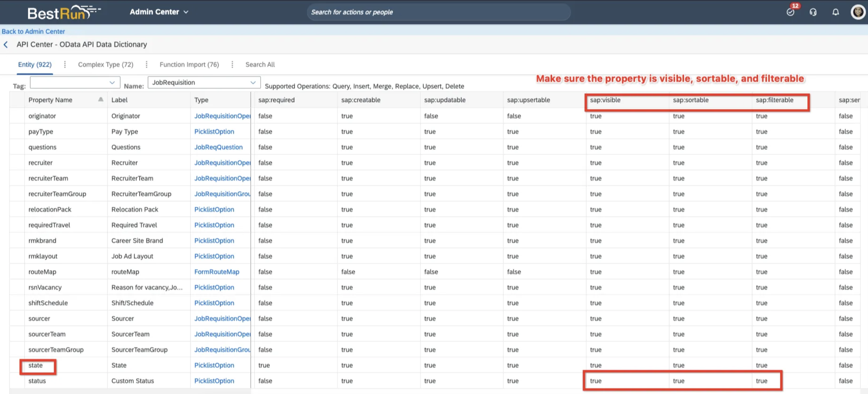Open overflow dots after Complex Type tab
The height and width of the screenshot is (394, 868).
[146, 65]
